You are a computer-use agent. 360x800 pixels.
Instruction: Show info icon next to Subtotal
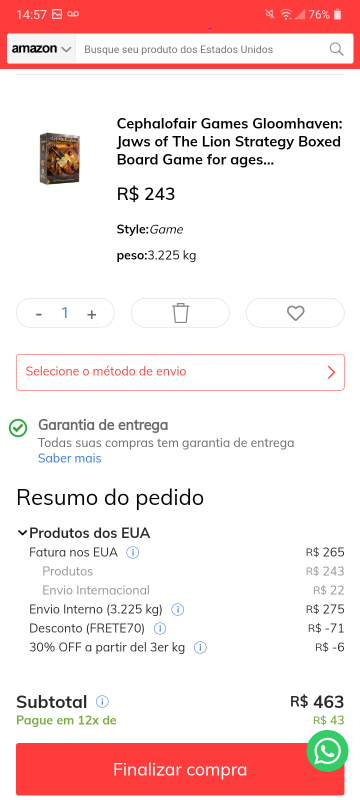point(102,702)
